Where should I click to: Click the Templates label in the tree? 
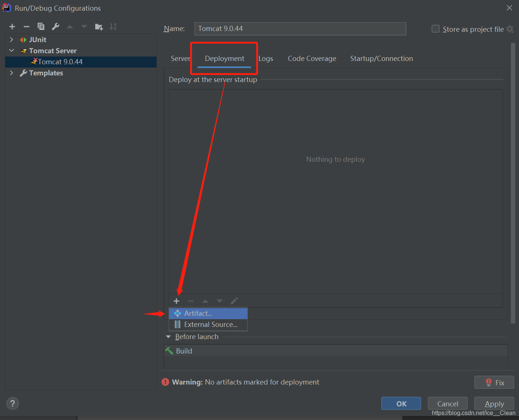46,73
